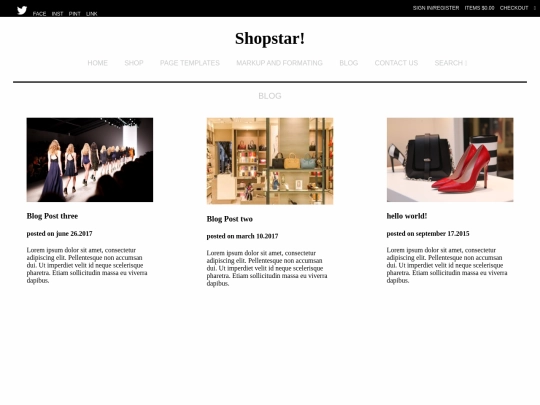Go to the Contact Us page
The height and width of the screenshot is (405, 540).
[396, 63]
